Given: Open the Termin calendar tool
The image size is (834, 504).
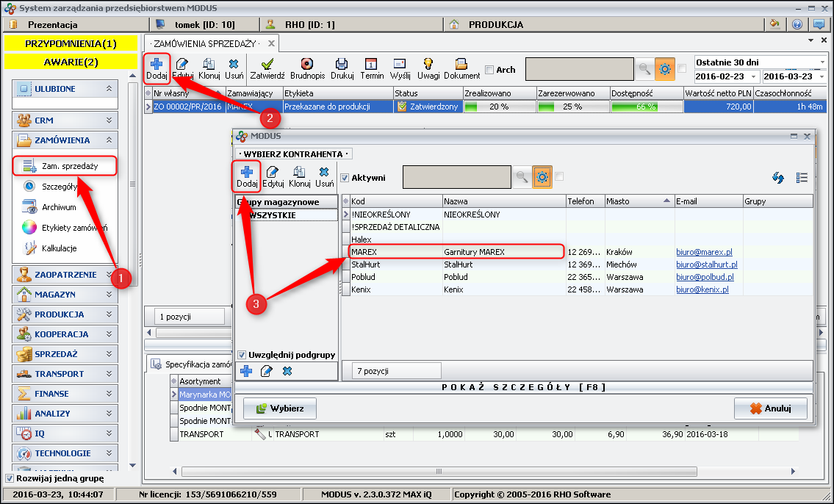Looking at the screenshot, I should point(372,68).
